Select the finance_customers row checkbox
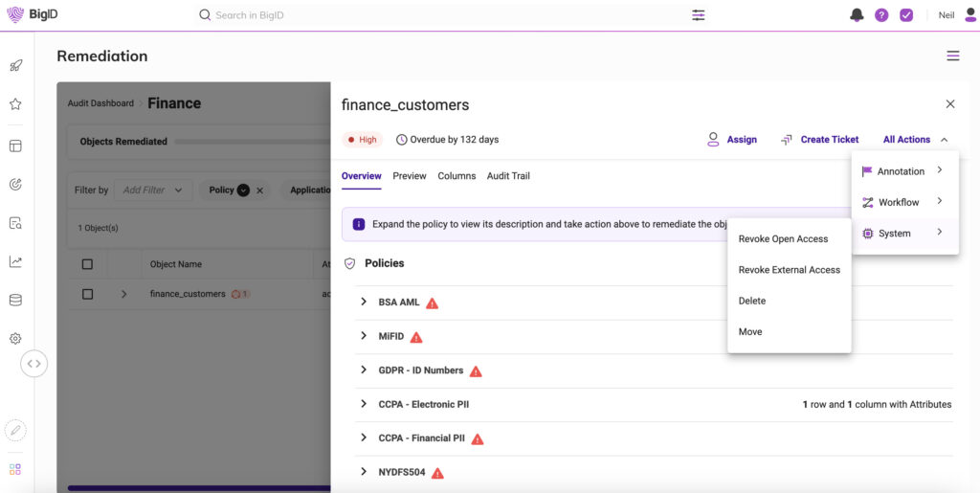 (87, 294)
